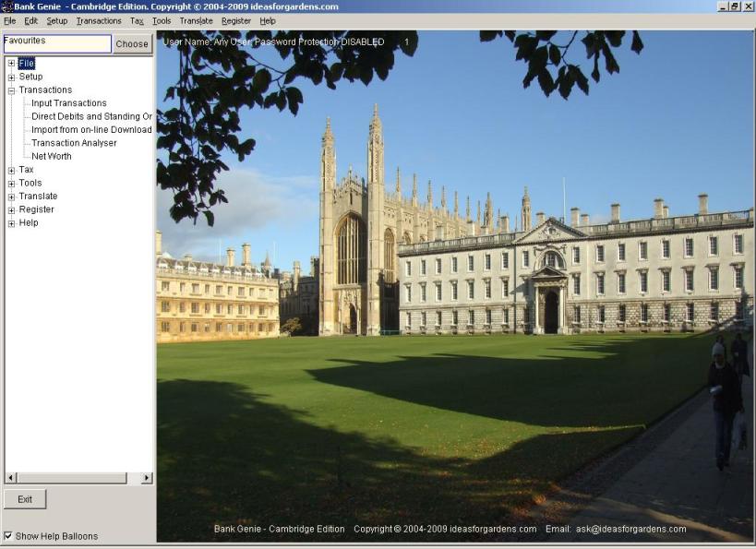
Task: Minimize the Bank Genie window
Action: (723, 6)
